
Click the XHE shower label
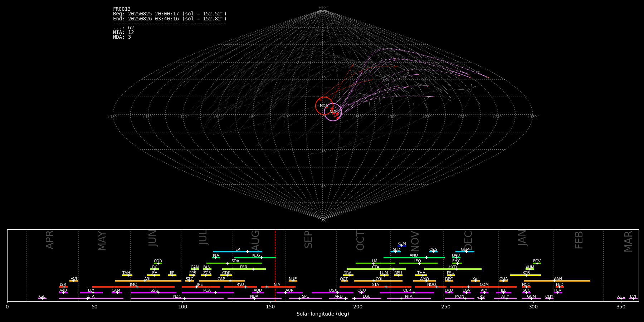(x=621, y=297)
